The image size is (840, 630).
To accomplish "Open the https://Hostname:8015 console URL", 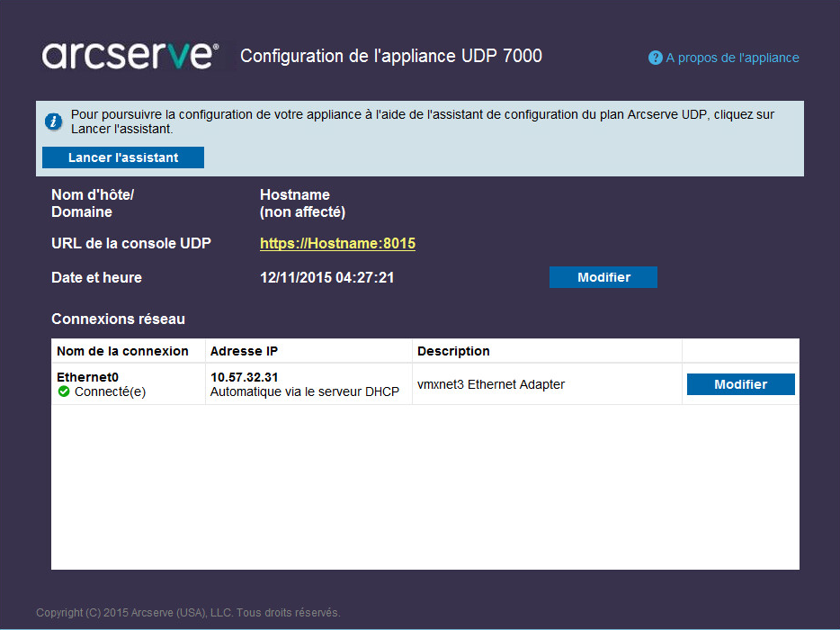I will click(x=337, y=243).
